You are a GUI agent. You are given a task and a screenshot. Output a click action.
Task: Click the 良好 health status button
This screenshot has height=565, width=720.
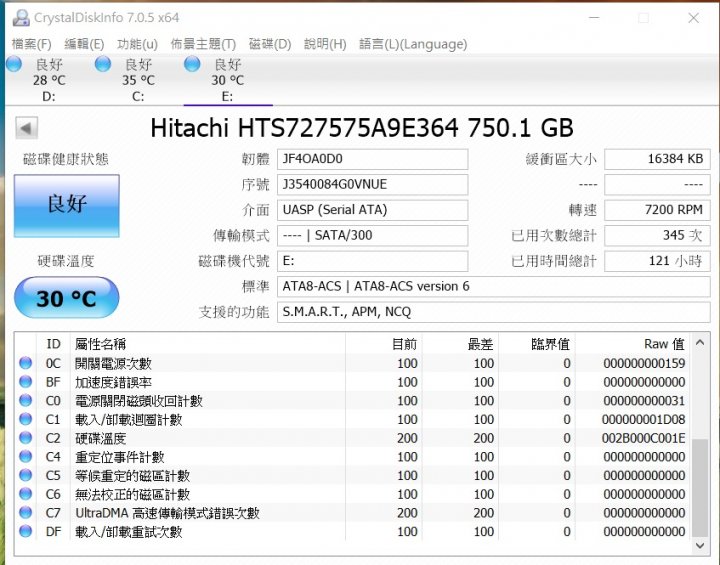point(67,205)
